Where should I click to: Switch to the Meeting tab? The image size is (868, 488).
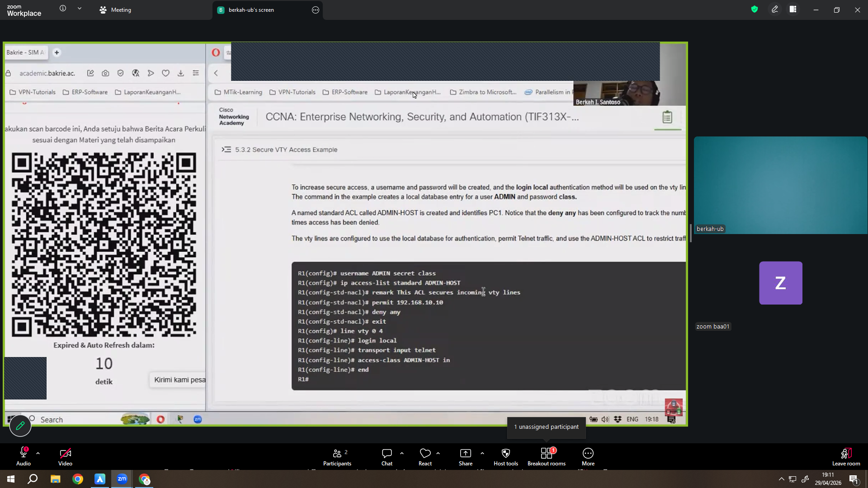click(x=115, y=10)
